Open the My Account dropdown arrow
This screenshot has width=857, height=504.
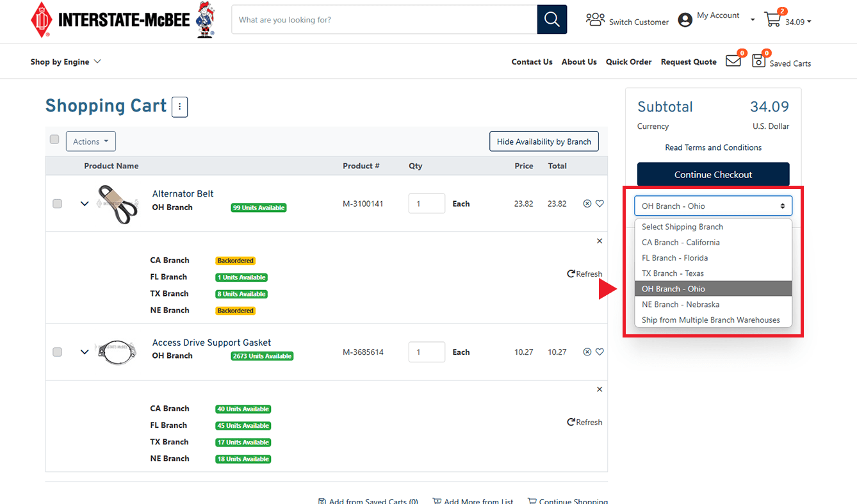pos(753,20)
